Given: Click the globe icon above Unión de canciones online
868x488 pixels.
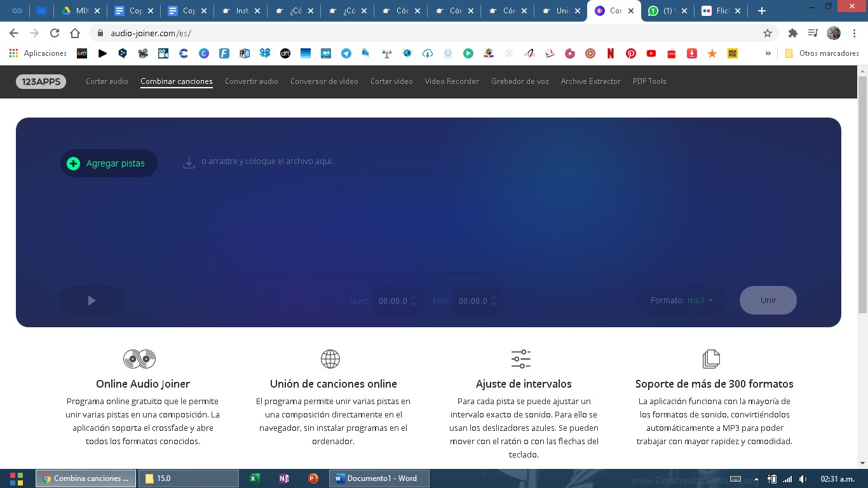Looking at the screenshot, I should pyautogui.click(x=330, y=358).
